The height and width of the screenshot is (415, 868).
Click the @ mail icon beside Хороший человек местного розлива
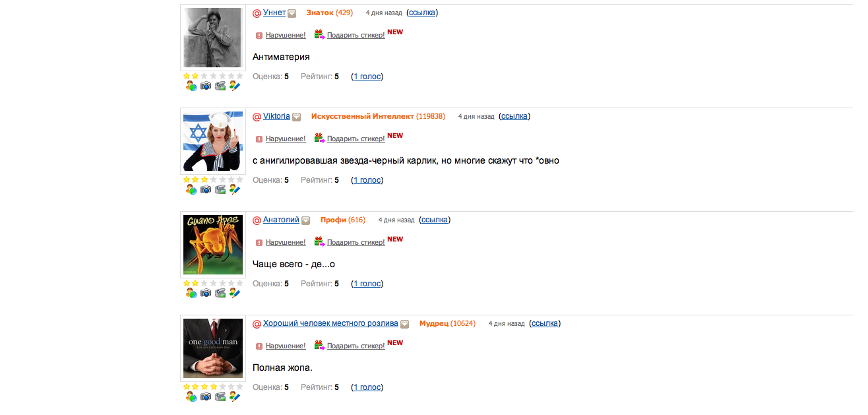click(257, 324)
